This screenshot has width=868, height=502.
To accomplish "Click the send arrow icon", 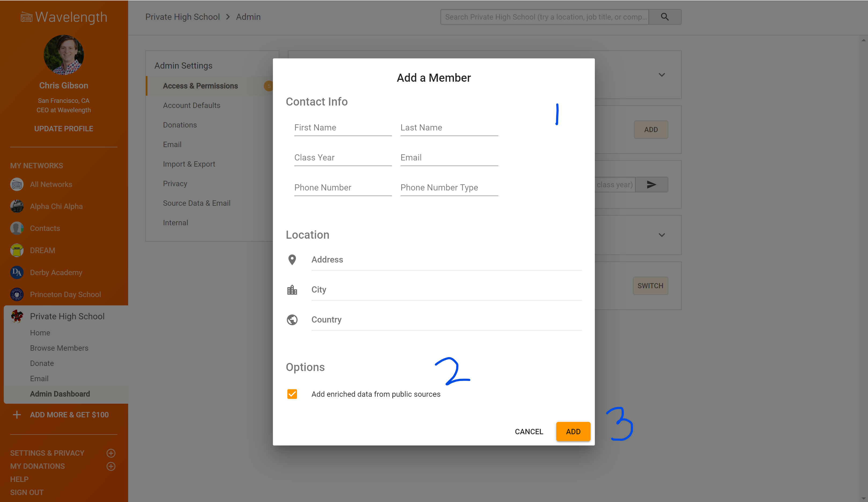I will pyautogui.click(x=651, y=185).
